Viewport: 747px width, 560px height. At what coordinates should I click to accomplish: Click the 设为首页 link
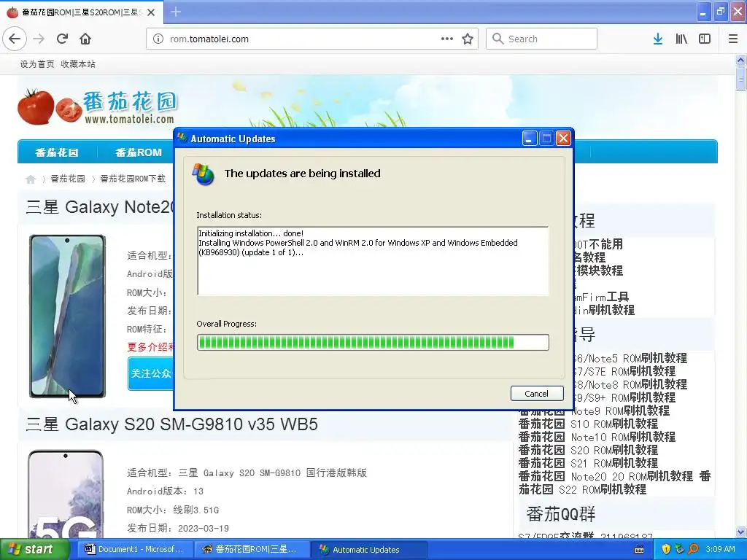click(37, 64)
